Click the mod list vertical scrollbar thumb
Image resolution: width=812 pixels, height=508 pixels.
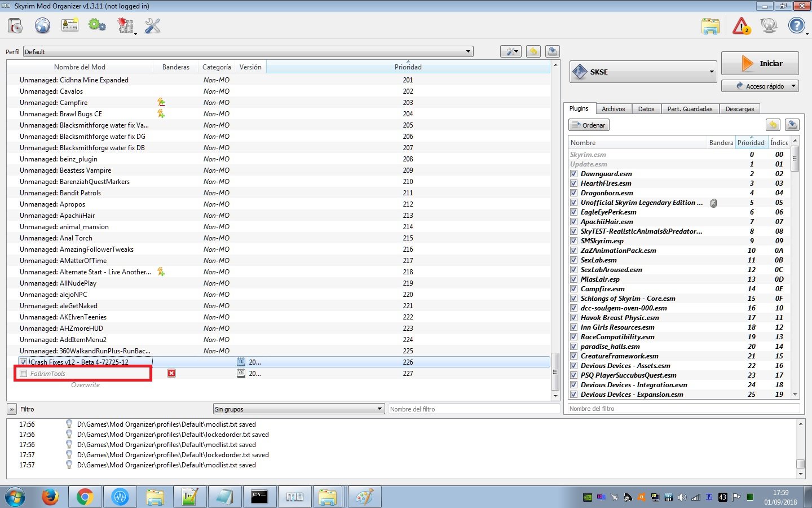tap(555, 371)
